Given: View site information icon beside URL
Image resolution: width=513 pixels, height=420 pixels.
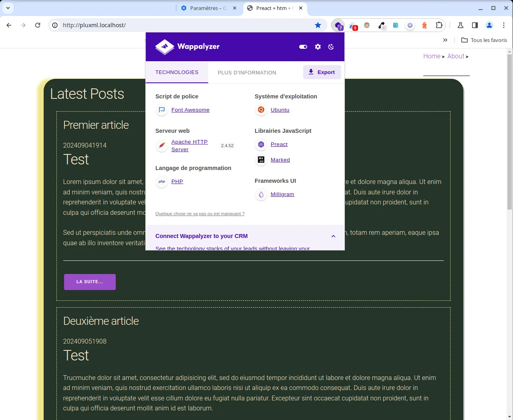Looking at the screenshot, I should click(x=55, y=25).
